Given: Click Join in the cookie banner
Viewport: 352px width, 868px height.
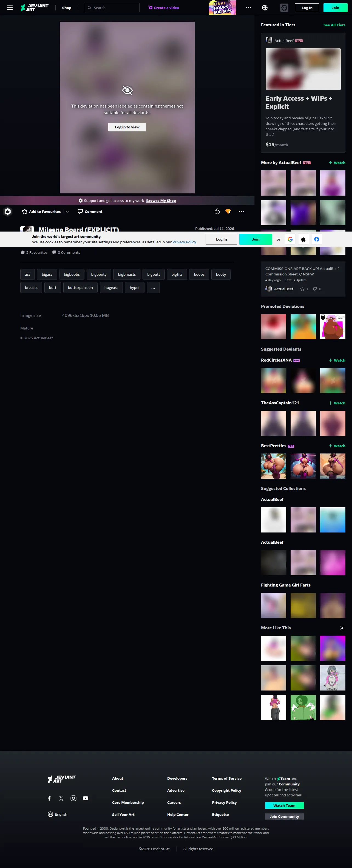Looking at the screenshot, I should click(256, 239).
